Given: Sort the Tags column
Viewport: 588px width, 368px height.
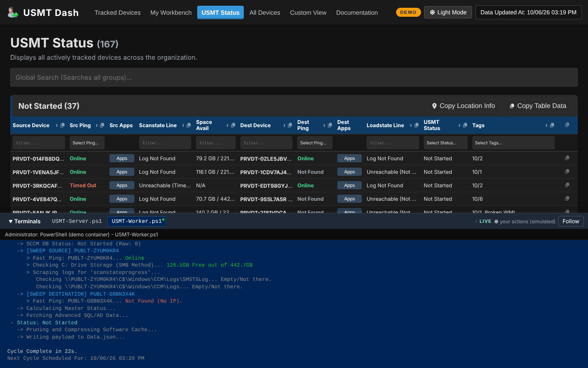Looking at the screenshot, I should click(546, 126).
